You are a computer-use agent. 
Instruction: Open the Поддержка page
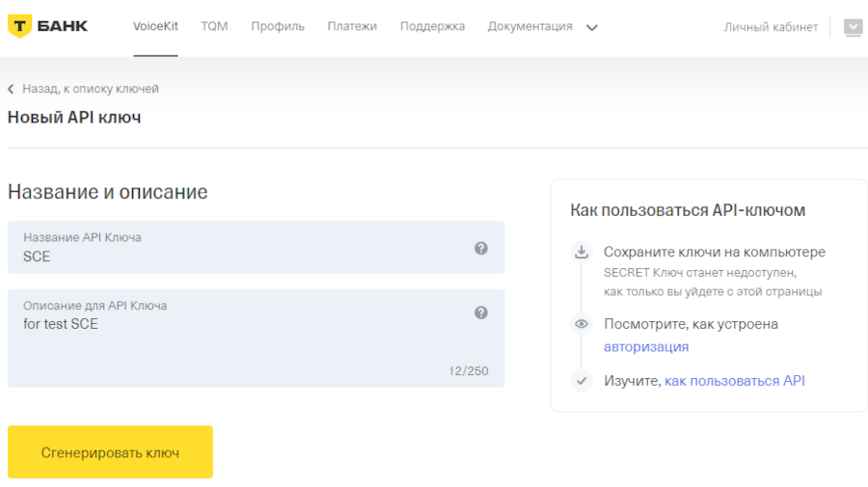tap(432, 26)
